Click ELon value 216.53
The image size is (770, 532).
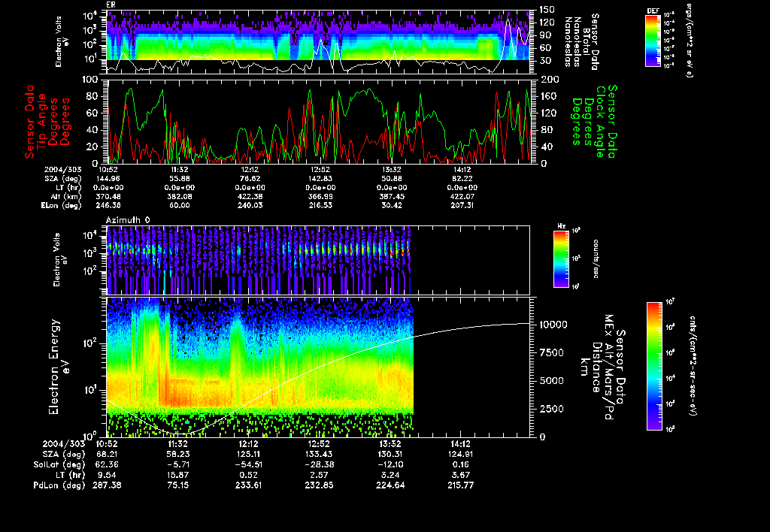[x=320, y=206]
